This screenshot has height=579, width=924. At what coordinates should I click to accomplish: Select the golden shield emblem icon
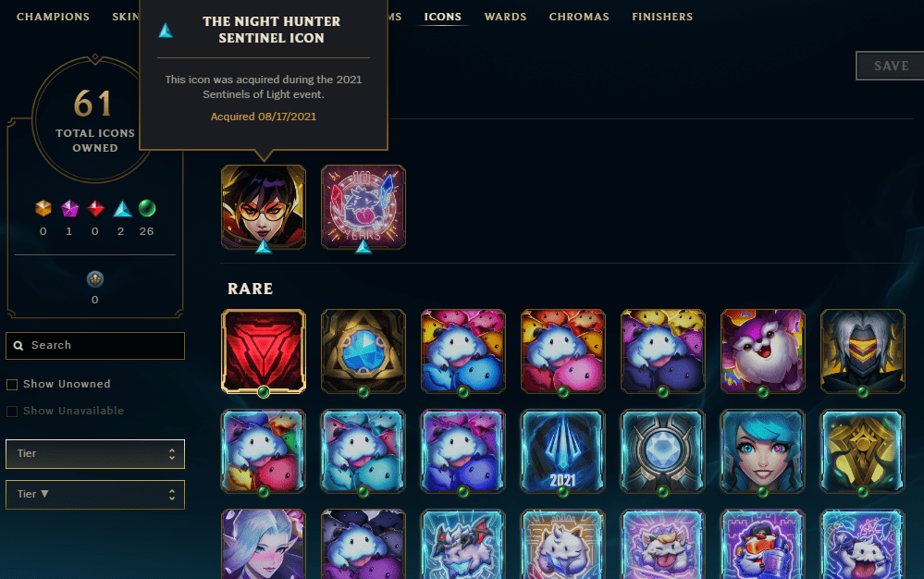pos(863,451)
